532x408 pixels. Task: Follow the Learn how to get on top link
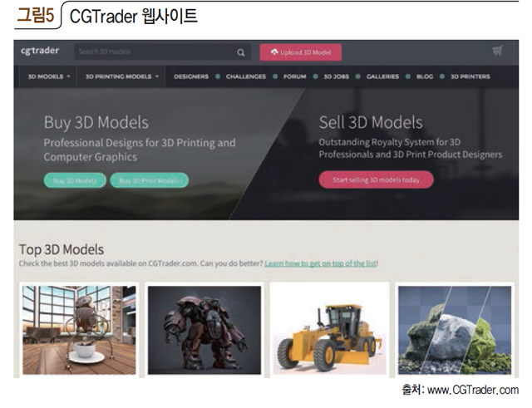click(321, 263)
